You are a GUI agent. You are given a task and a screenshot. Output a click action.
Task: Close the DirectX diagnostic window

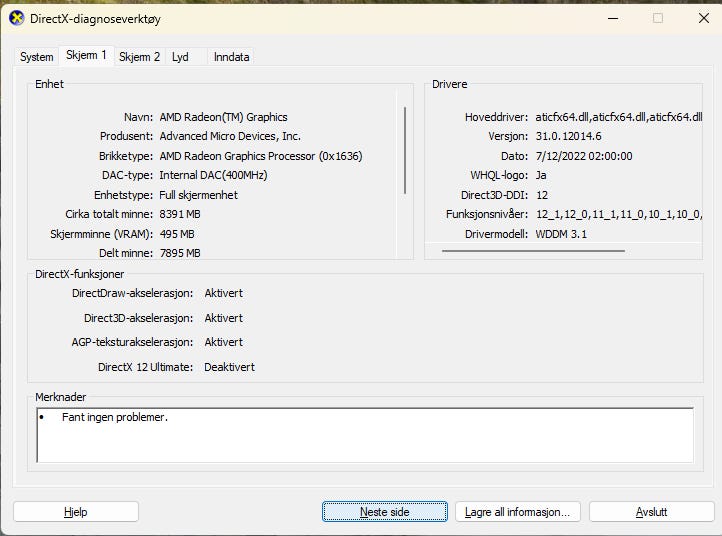tap(704, 19)
